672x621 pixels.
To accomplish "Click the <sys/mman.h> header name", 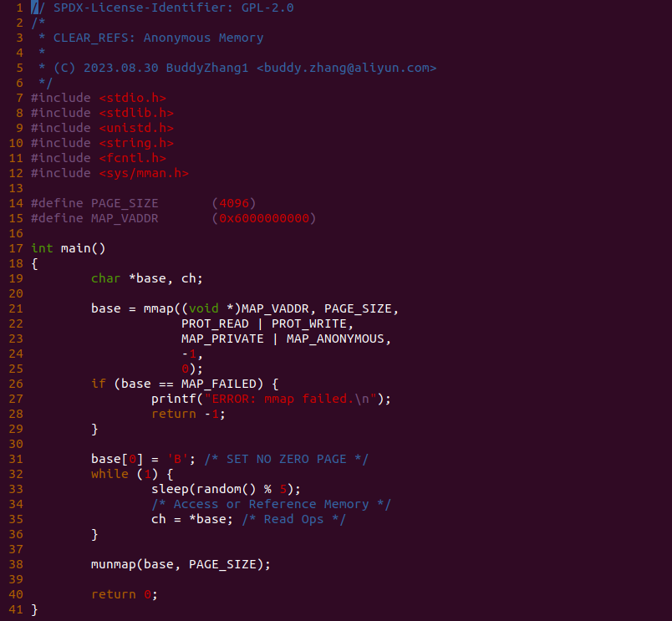I will 144,173.
